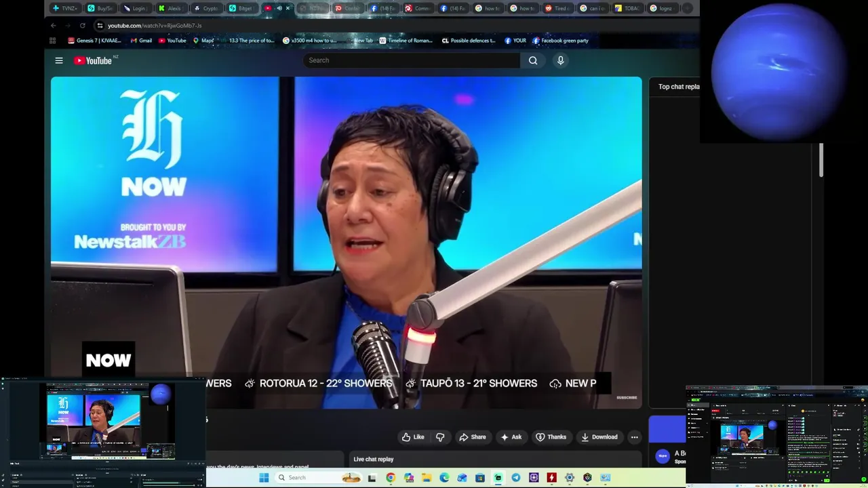Open the Maps bookmark

pos(203,41)
